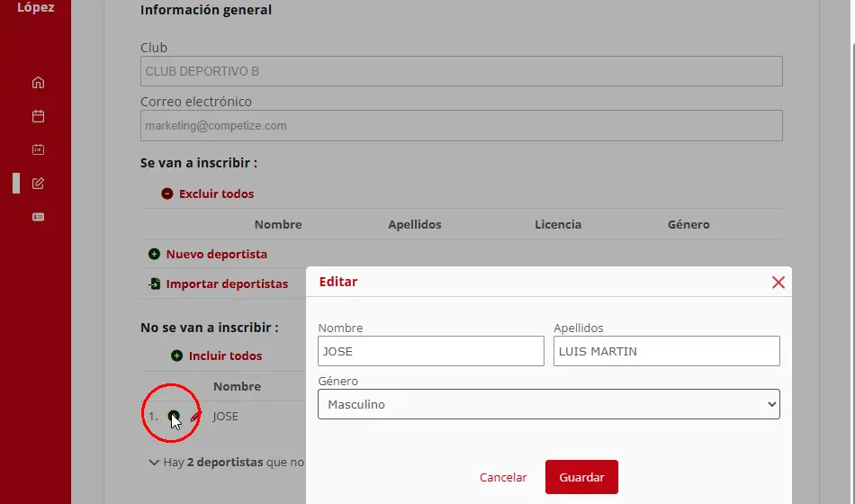Click the Club field CLUB DEPORTIVO B
Image resolution: width=855 pixels, height=504 pixels.
(462, 71)
